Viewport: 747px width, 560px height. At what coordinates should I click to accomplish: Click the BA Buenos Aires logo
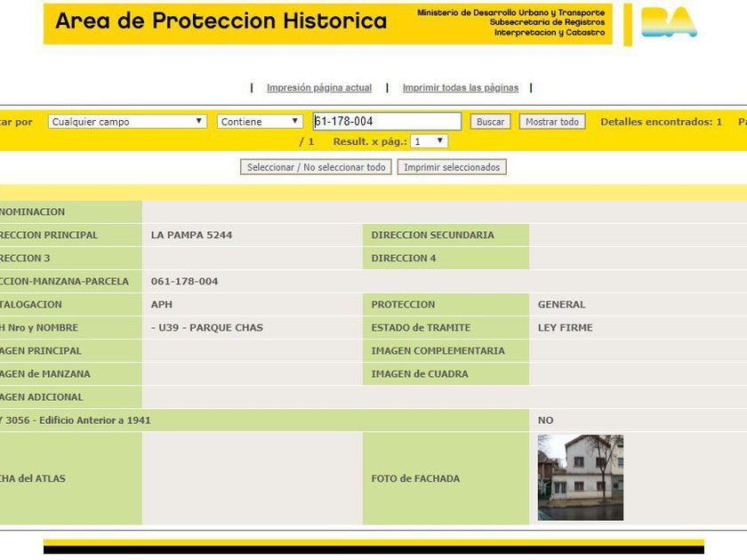tap(669, 23)
